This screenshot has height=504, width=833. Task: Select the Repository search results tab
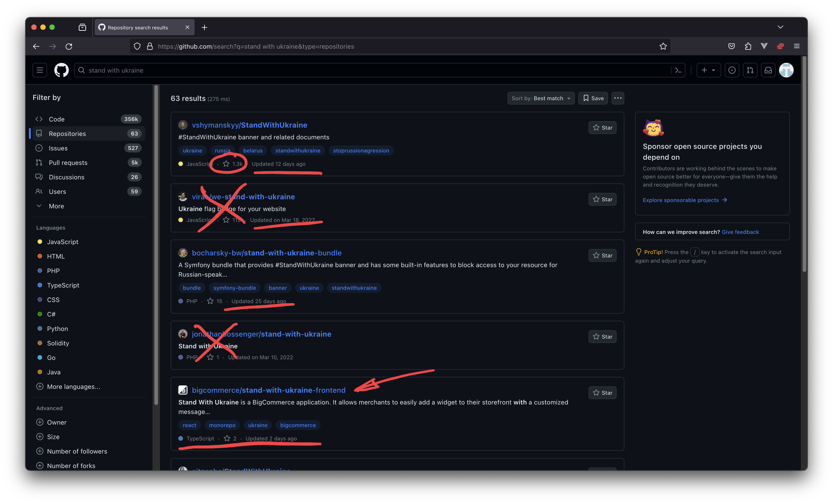coord(138,28)
